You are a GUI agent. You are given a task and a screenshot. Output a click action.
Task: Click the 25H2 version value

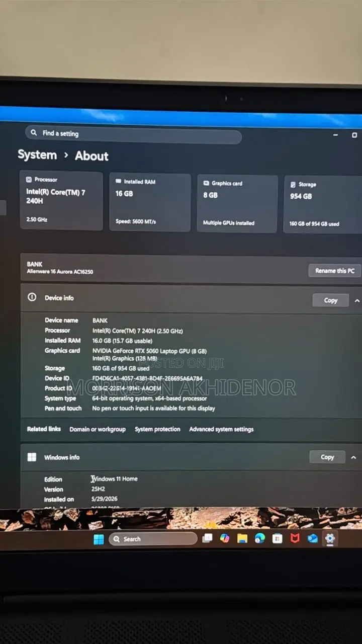98,489
